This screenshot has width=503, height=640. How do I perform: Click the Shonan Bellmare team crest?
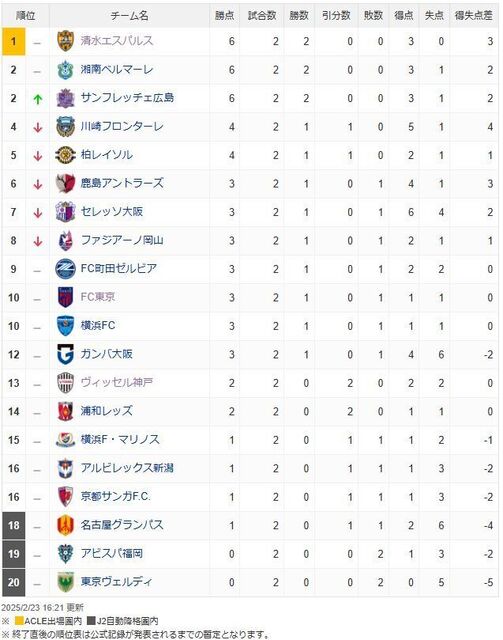coord(65,69)
